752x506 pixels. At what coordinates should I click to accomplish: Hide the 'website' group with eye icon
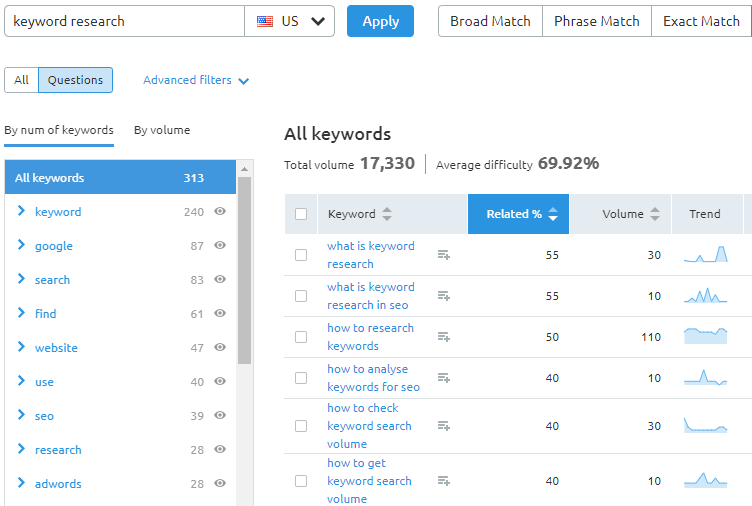pos(220,348)
